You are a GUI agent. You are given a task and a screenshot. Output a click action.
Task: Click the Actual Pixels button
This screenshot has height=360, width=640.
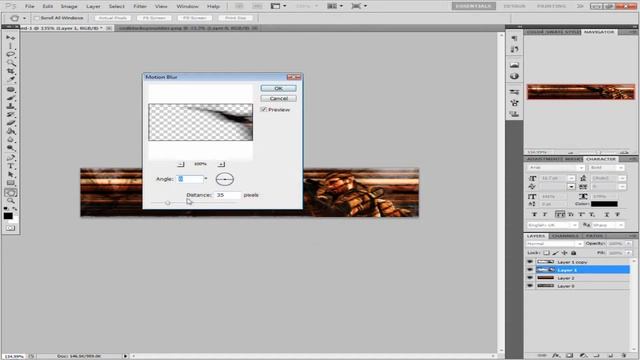113,18
